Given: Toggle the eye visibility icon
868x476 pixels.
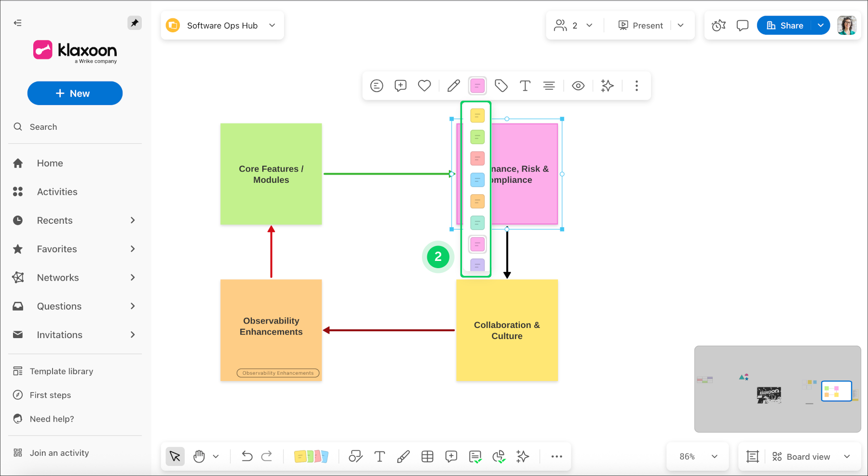Looking at the screenshot, I should tap(578, 86).
